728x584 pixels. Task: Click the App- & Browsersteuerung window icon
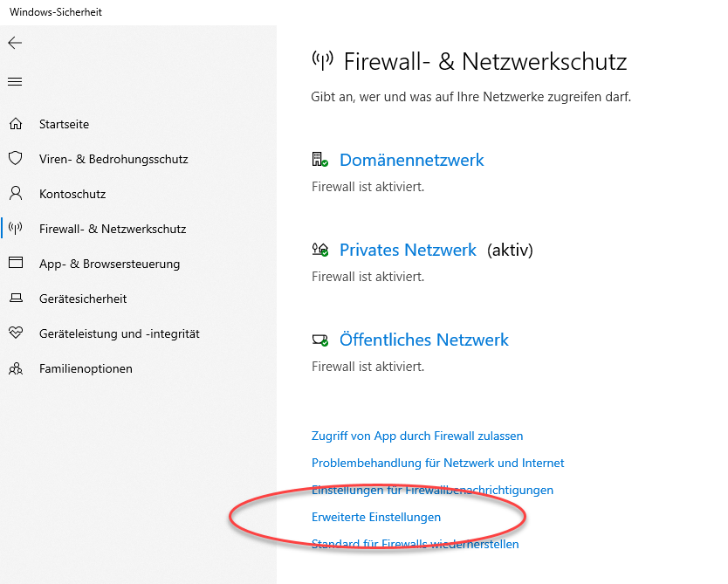point(15,264)
